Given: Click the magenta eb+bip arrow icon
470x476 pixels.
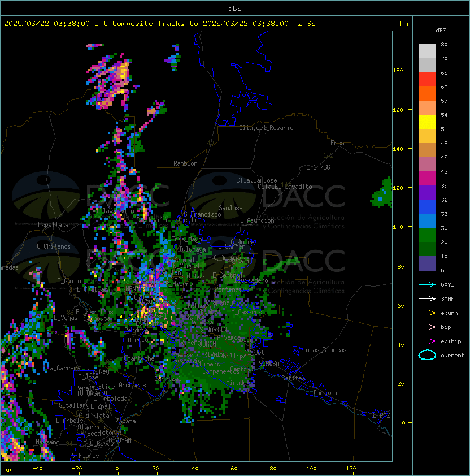Looking at the screenshot, I should [427, 341].
